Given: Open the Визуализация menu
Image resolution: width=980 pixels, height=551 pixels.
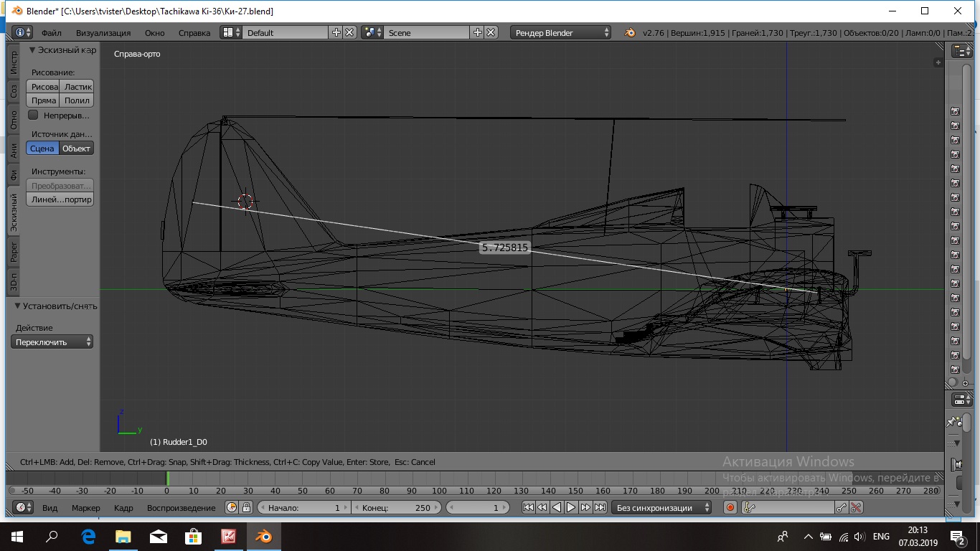Looking at the screenshot, I should pos(103,32).
